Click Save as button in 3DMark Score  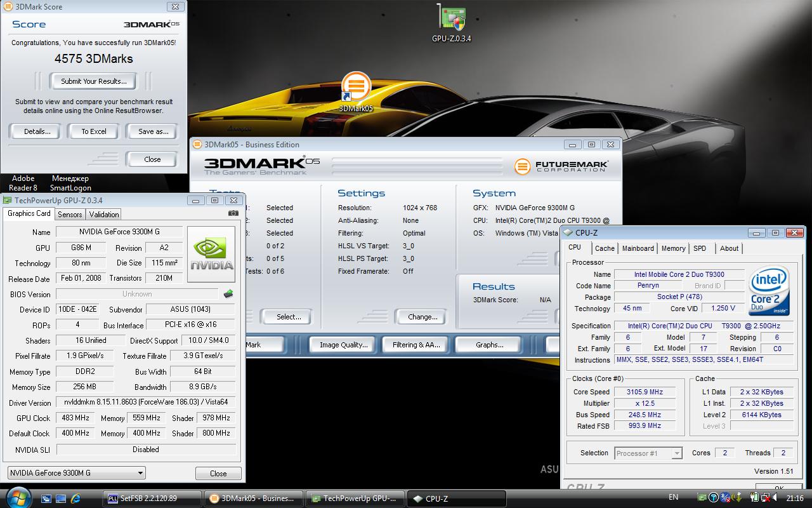pos(153,131)
